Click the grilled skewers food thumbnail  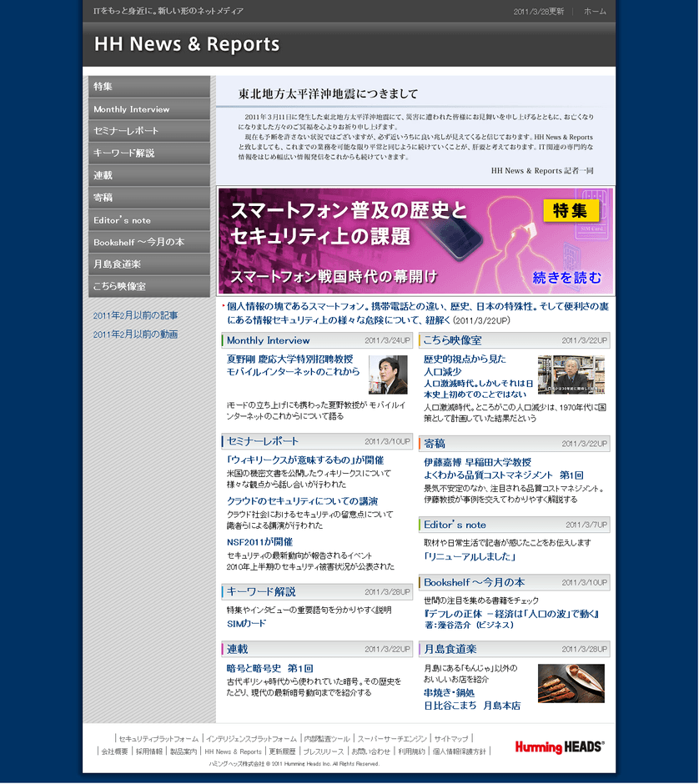point(571,684)
